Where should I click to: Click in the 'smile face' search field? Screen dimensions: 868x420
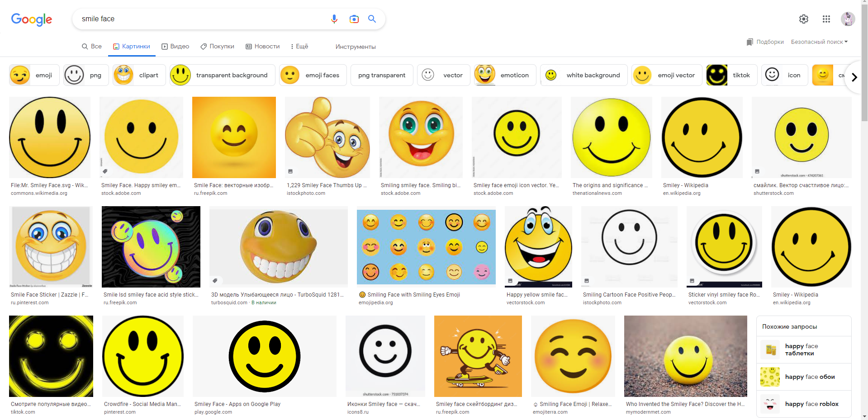pyautogui.click(x=199, y=19)
